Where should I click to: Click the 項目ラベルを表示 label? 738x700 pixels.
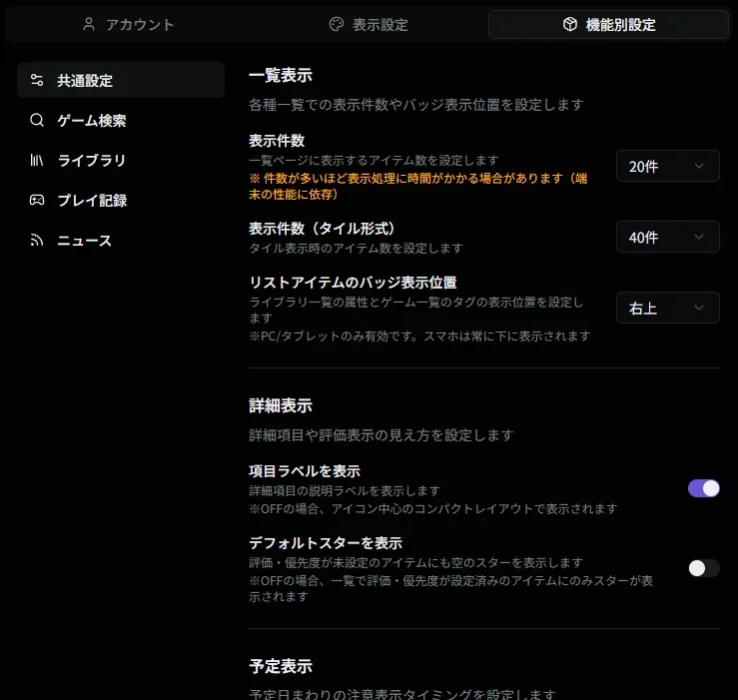(305, 471)
